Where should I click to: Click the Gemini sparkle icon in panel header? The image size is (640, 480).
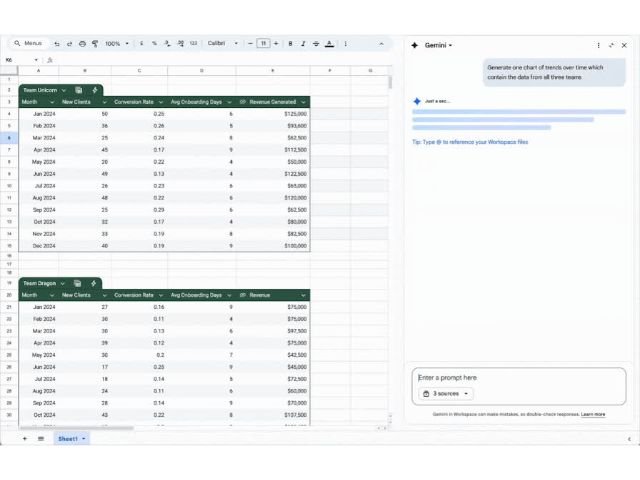point(415,45)
